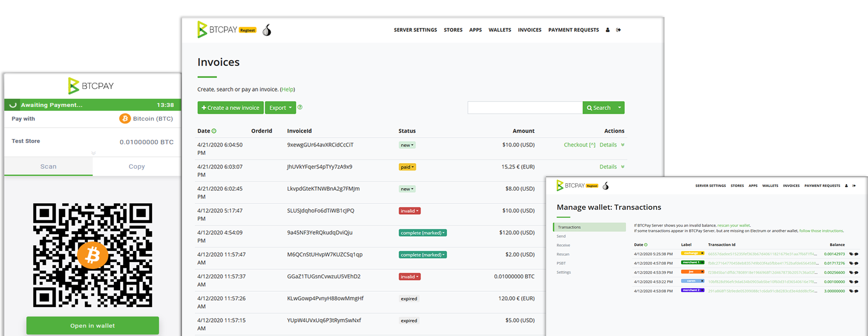Click the Bitcoin logo in the QR code
The width and height of the screenshot is (868, 336).
pyautogui.click(x=93, y=255)
